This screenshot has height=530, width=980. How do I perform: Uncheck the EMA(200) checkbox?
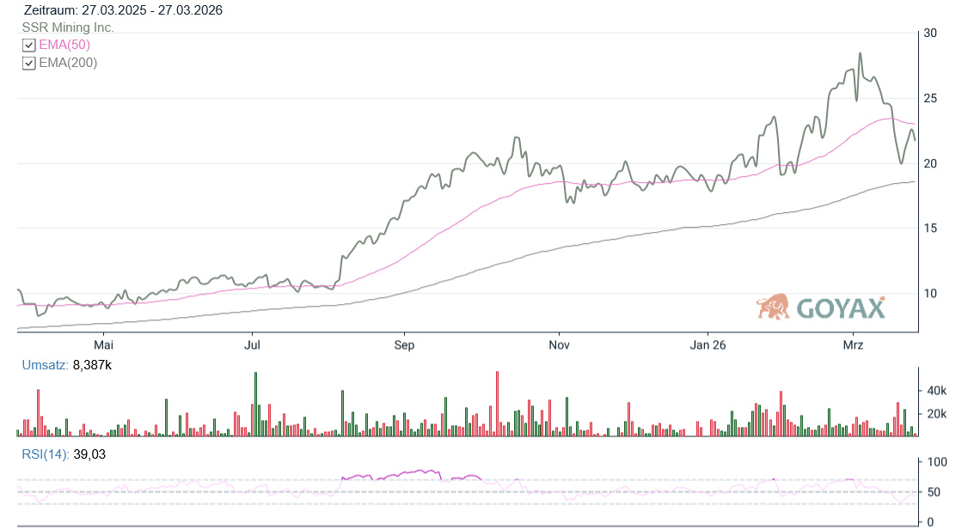[x=28, y=64]
